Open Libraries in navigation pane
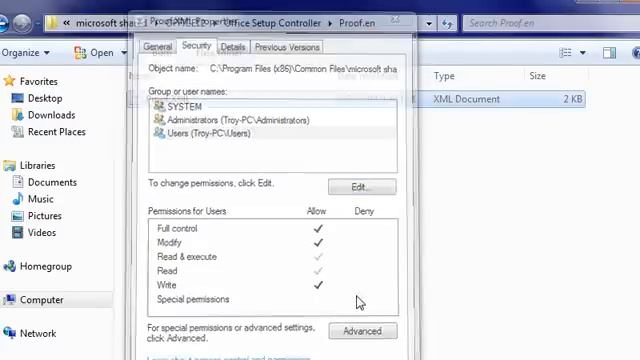The image size is (640, 360). [38, 165]
